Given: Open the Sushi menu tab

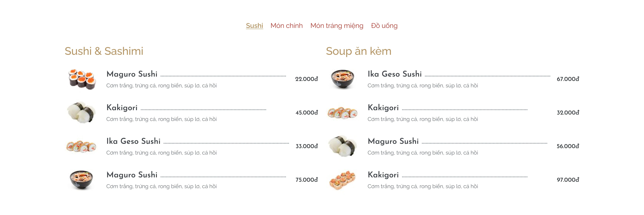Looking at the screenshot, I should tap(254, 26).
